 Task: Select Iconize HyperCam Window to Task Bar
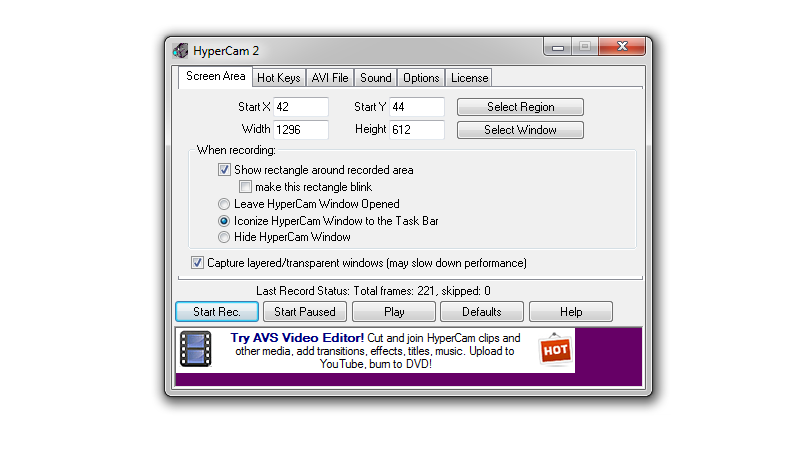(224, 221)
